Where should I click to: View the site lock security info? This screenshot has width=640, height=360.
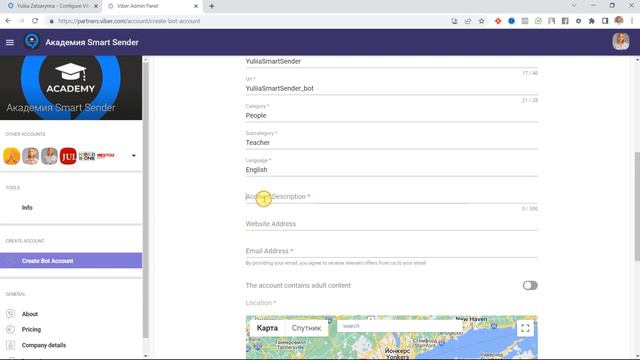click(51, 21)
